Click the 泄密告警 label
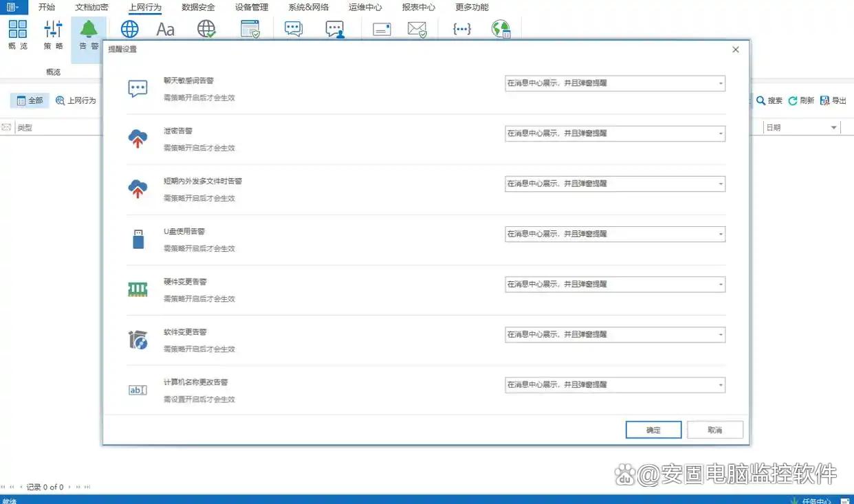Screen dimensions: 854x504 pos(178,131)
